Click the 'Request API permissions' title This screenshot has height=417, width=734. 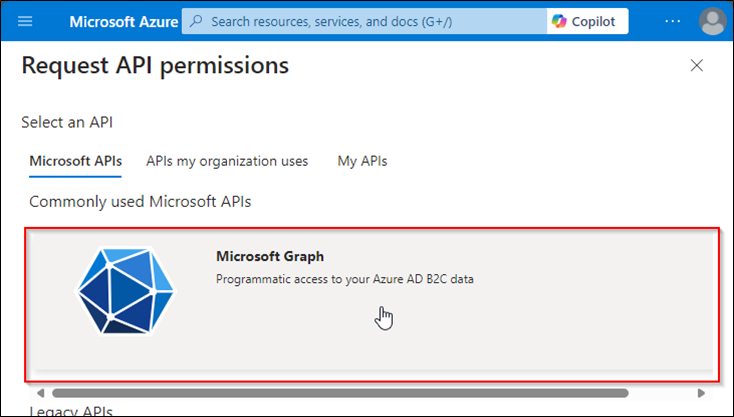[x=155, y=65]
